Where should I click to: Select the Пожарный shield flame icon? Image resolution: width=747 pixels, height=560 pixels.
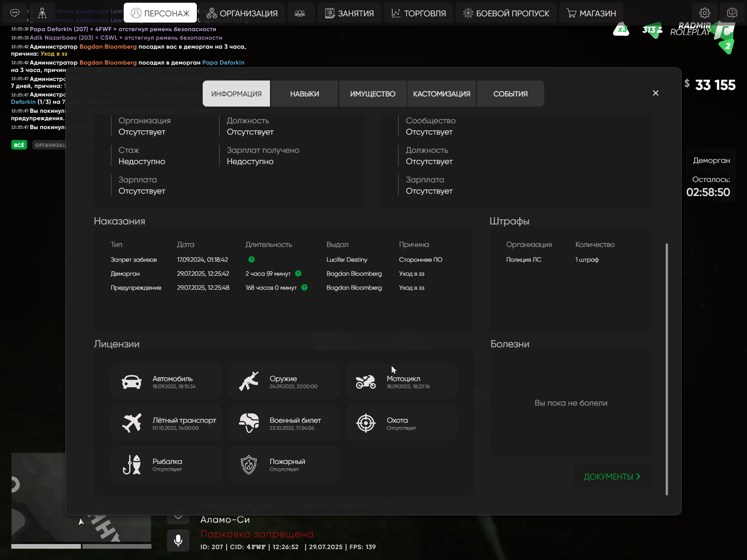pyautogui.click(x=249, y=465)
